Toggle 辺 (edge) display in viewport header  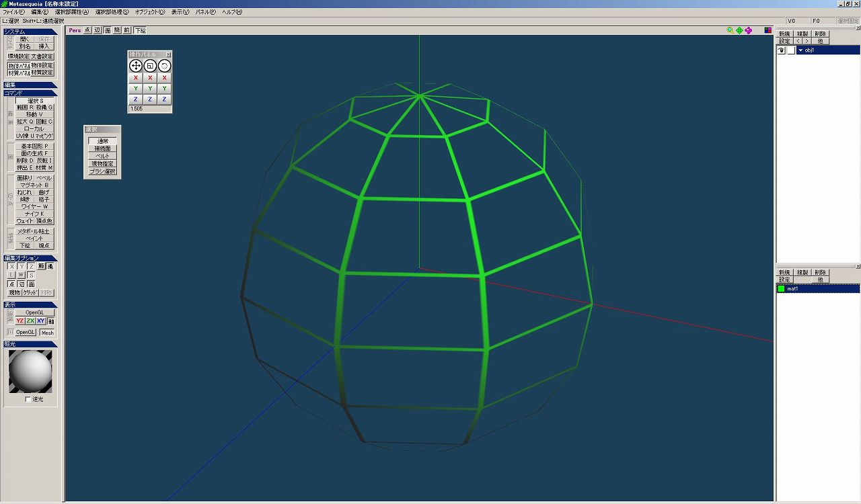click(x=97, y=30)
